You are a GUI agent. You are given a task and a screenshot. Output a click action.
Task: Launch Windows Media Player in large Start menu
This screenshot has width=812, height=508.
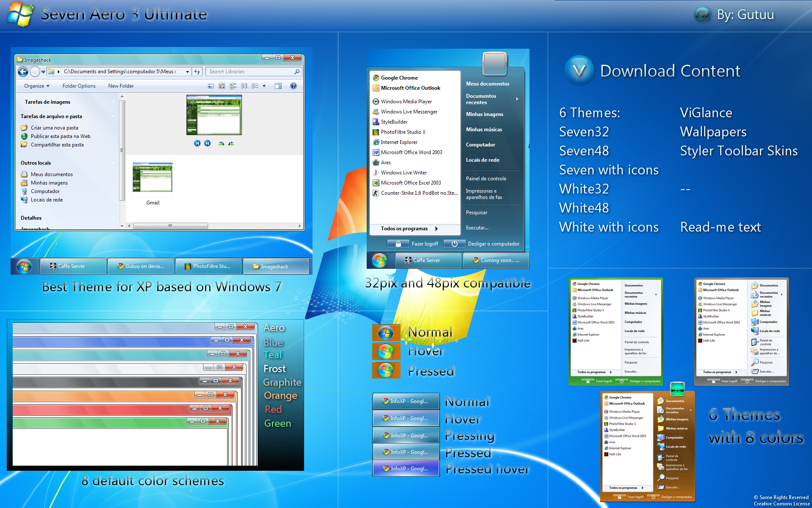402,102
